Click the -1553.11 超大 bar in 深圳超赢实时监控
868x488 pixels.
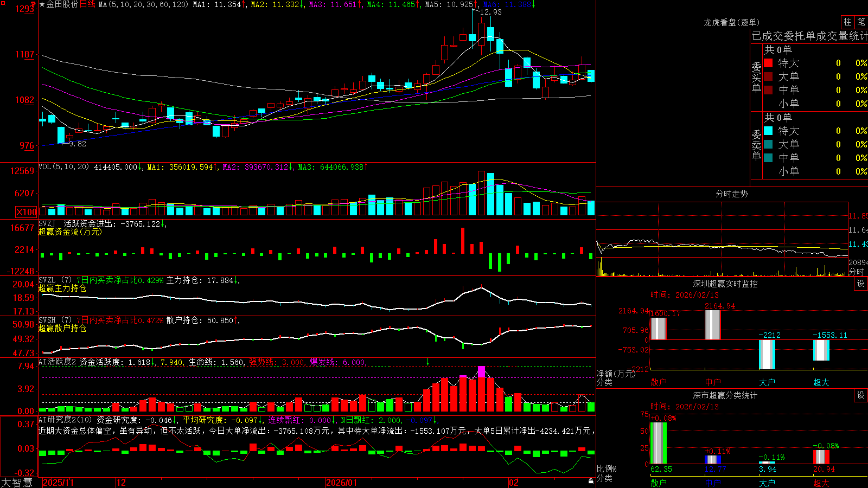[821, 350]
